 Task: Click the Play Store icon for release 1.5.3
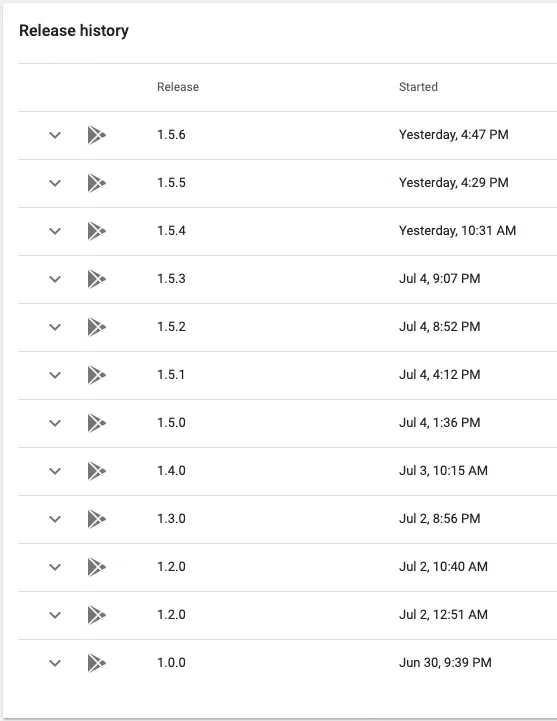pos(97,279)
